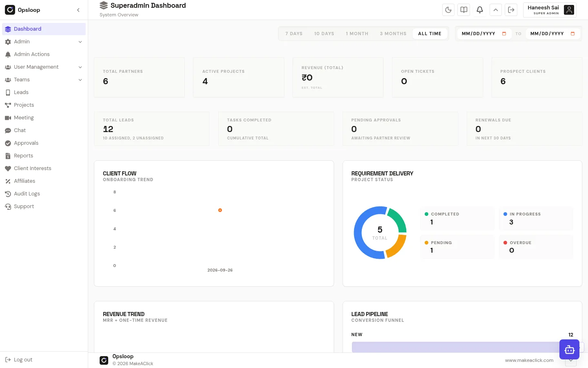Screen dimensions: 588x368
Task: Select the 10 Days range tab
Action: tap(324, 34)
